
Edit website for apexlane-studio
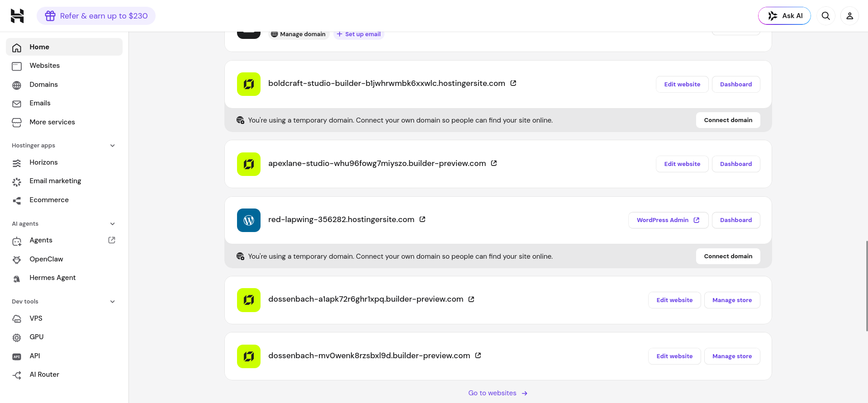[682, 164]
